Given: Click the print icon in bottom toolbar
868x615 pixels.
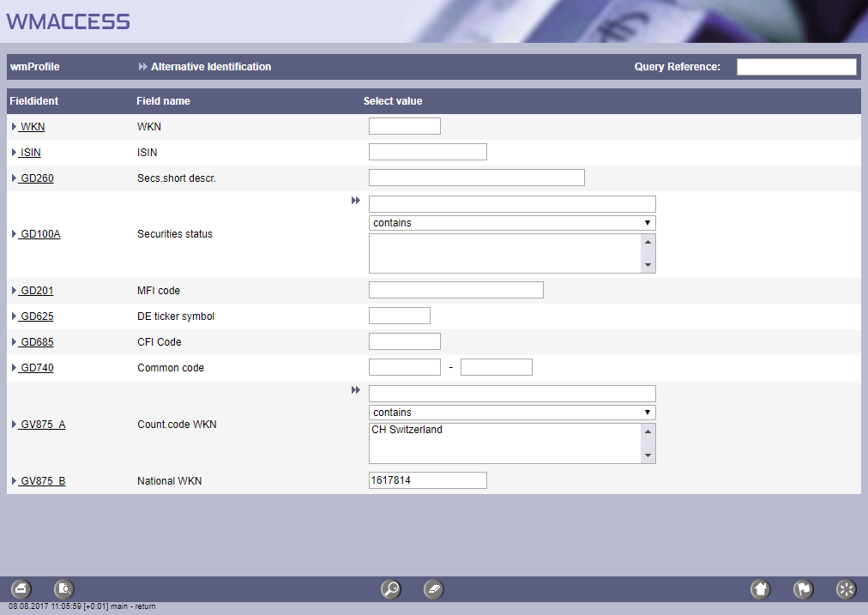Looking at the screenshot, I should point(21,589).
